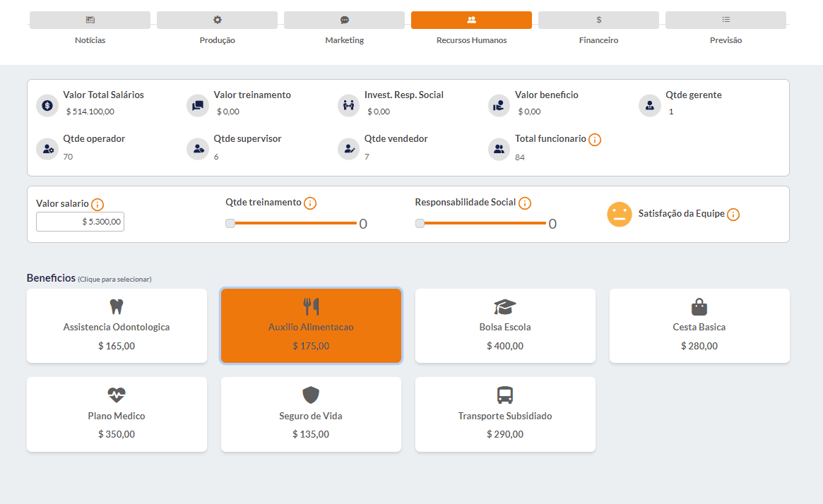Click the neutral face satisfaction icon
Image resolution: width=823 pixels, height=504 pixels.
620,215
